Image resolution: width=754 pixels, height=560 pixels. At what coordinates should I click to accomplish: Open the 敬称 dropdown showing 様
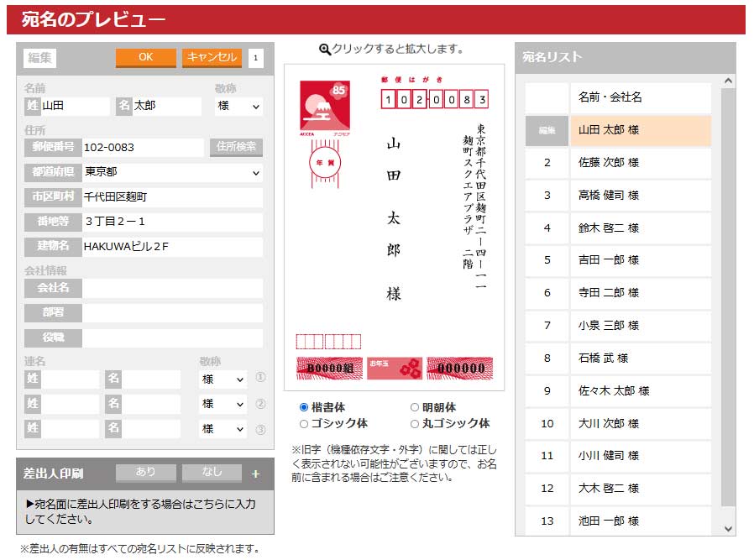click(x=238, y=107)
